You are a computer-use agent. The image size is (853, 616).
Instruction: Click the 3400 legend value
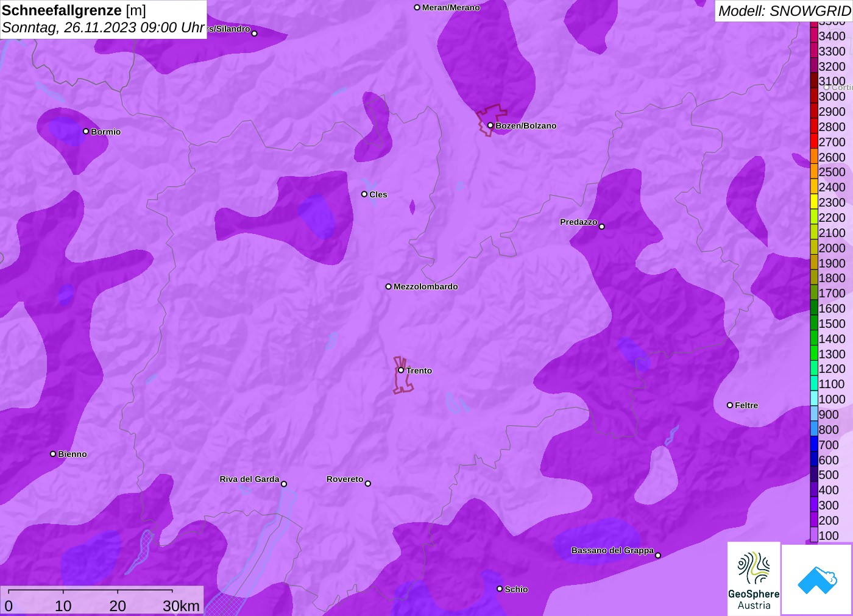coord(832,36)
